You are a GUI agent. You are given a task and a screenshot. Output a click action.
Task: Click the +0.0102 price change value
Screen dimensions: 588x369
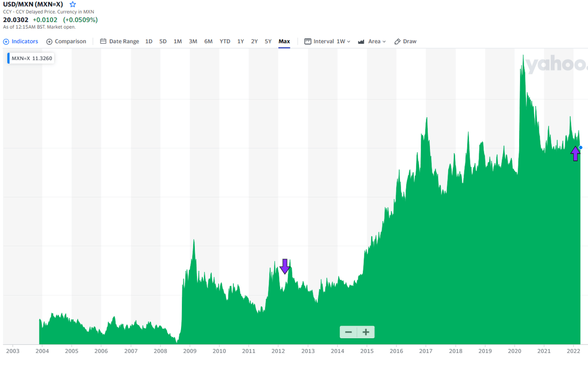click(45, 20)
